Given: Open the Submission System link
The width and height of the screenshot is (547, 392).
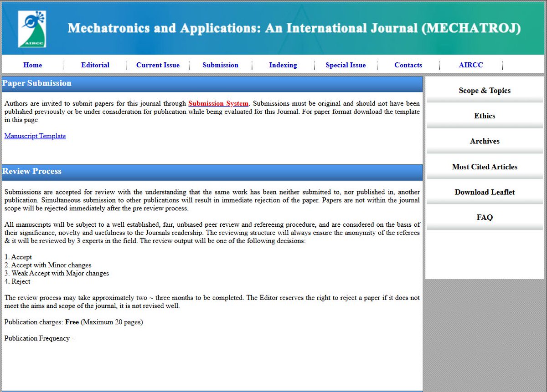Looking at the screenshot, I should pos(218,103).
